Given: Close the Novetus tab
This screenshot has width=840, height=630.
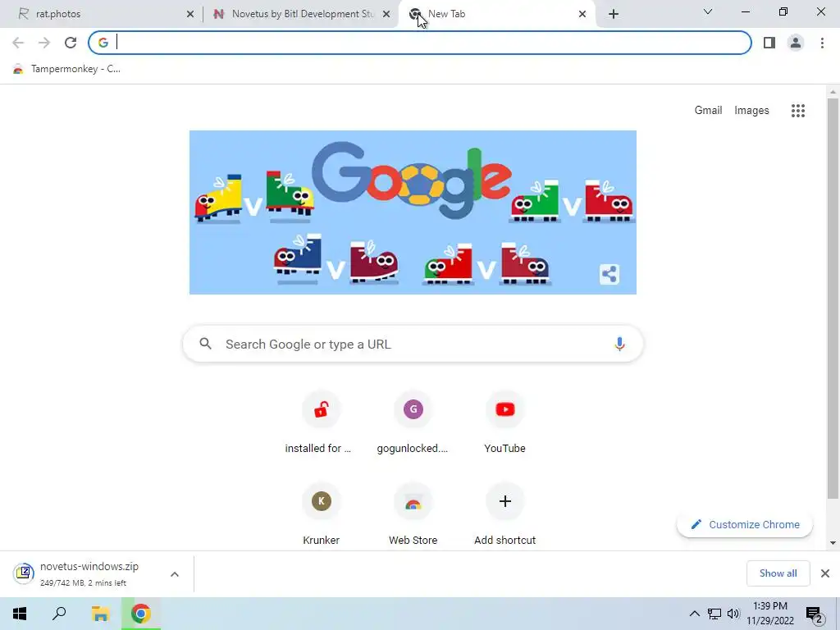Looking at the screenshot, I should pos(386,15).
